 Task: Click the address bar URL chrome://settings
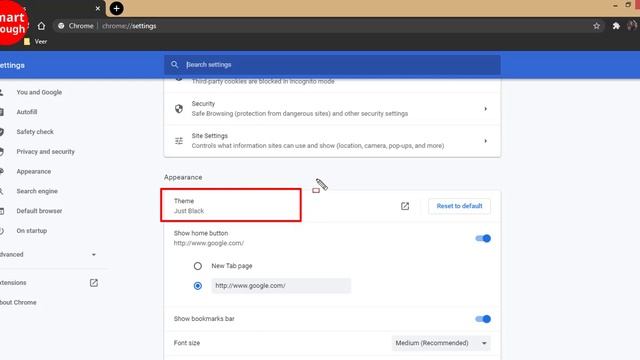(x=129, y=26)
